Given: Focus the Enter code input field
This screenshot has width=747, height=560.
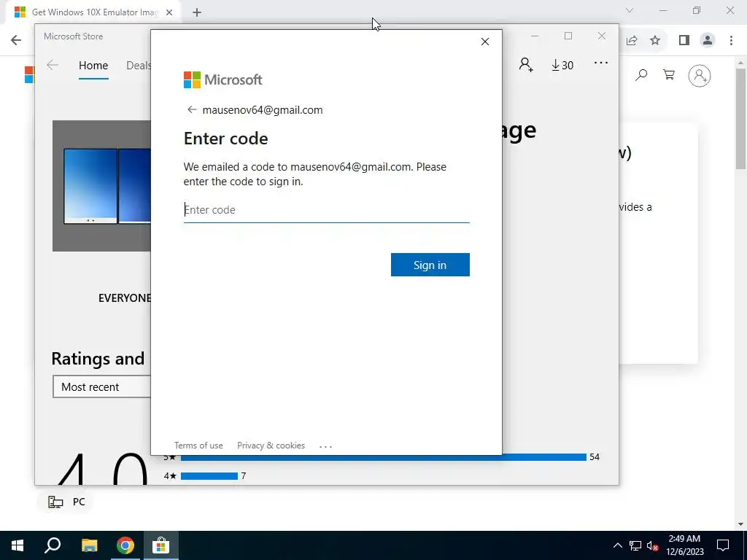Looking at the screenshot, I should [326, 210].
